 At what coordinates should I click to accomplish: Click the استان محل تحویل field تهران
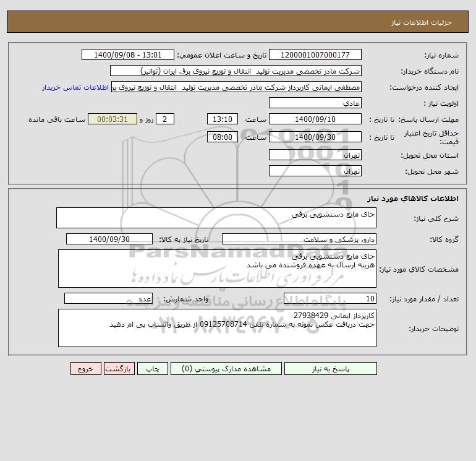315,155
